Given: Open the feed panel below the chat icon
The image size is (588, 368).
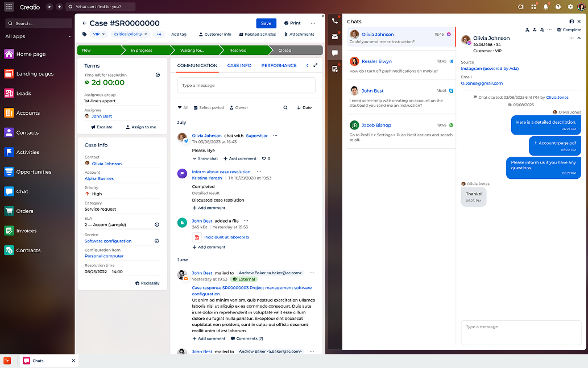Looking at the screenshot, I should [335, 68].
